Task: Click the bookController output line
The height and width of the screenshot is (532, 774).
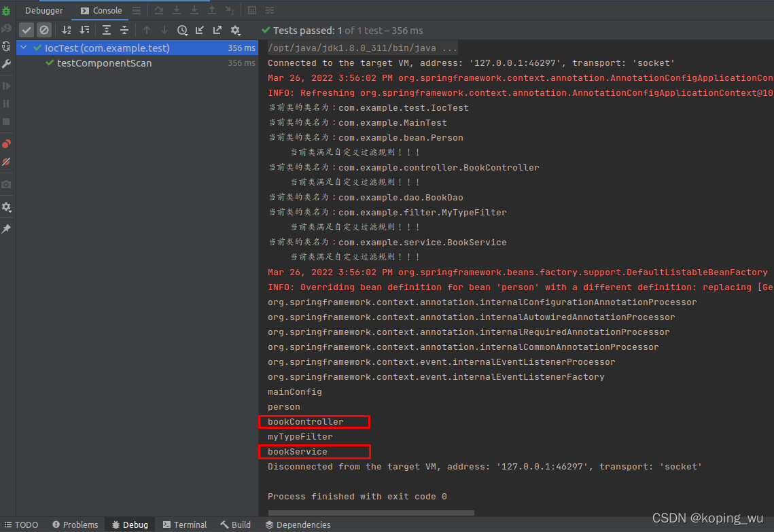Action: tap(306, 422)
